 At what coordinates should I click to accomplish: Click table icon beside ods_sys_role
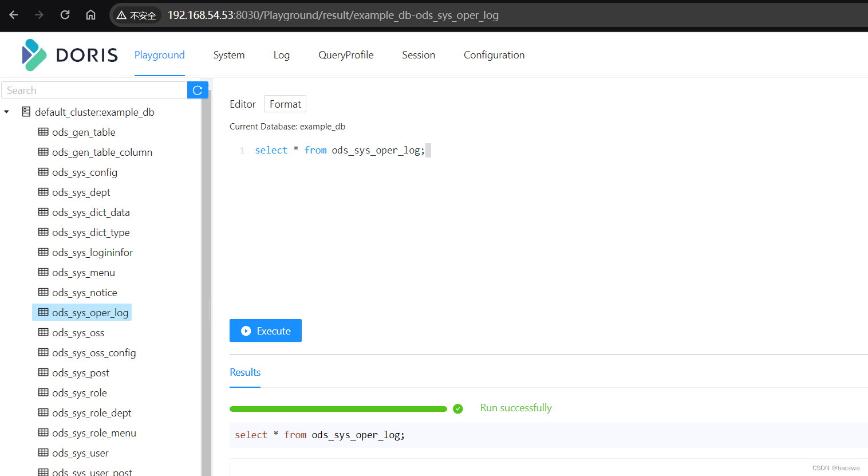pos(44,392)
